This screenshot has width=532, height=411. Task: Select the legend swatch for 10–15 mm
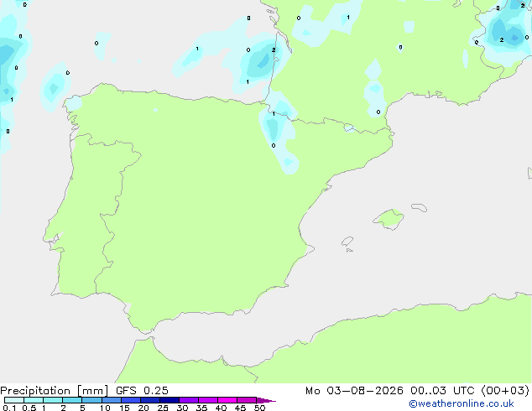pyautogui.click(x=111, y=400)
